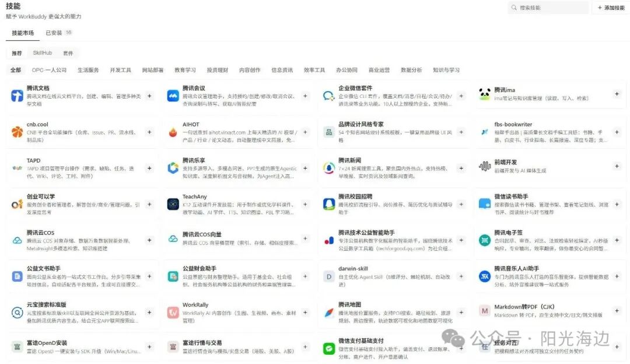Screen dimensions: 630x364
Task: Open the 公益文书助手 skill icon
Action: coord(17,276)
